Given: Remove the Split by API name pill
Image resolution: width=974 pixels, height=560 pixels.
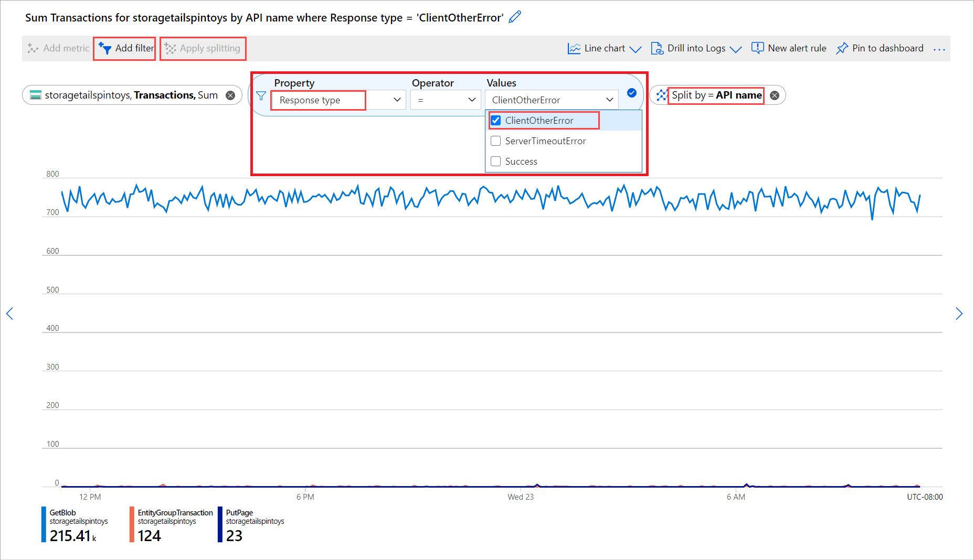Looking at the screenshot, I should tap(775, 95).
